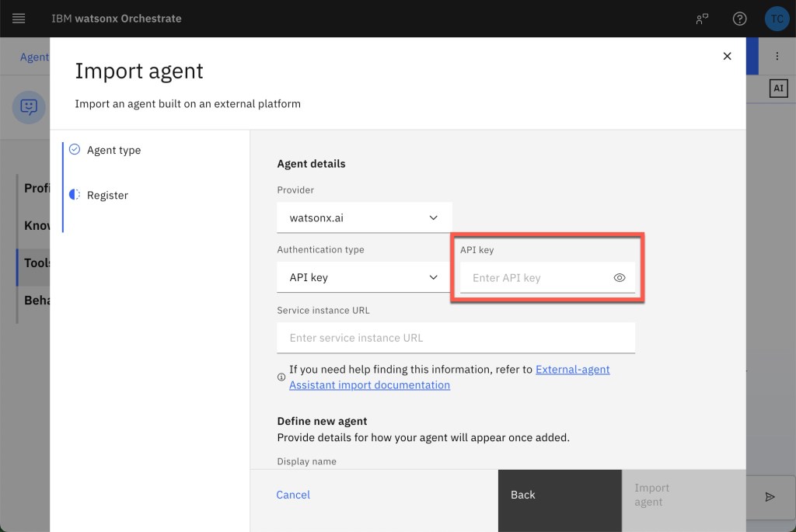Click the user assistance icon in header

pyautogui.click(x=703, y=19)
